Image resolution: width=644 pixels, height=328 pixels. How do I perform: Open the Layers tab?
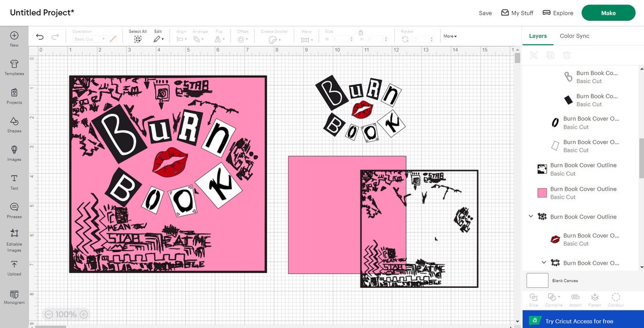[x=538, y=36]
